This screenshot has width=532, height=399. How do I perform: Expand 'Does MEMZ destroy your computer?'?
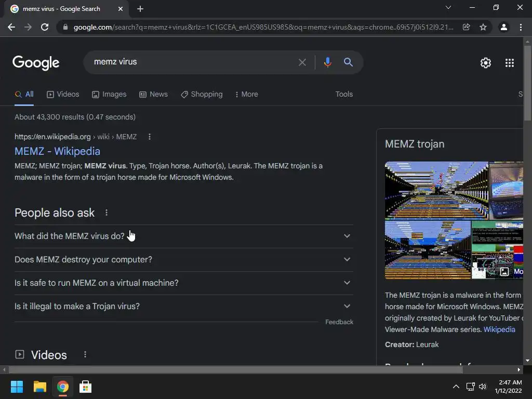point(183,260)
